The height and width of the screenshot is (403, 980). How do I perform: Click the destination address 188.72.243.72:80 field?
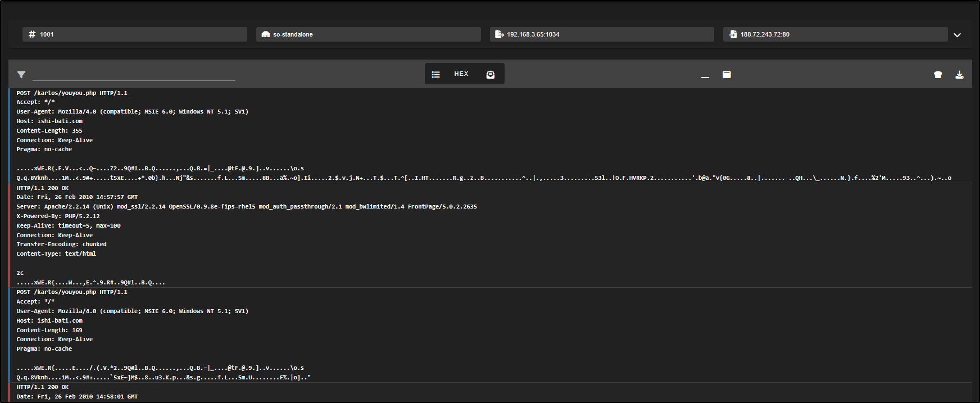click(836, 34)
